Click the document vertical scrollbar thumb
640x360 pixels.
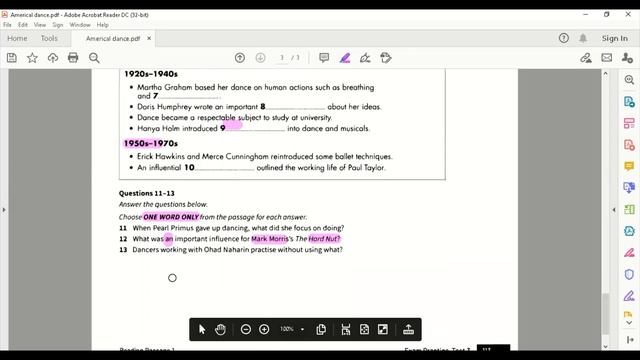[606, 313]
